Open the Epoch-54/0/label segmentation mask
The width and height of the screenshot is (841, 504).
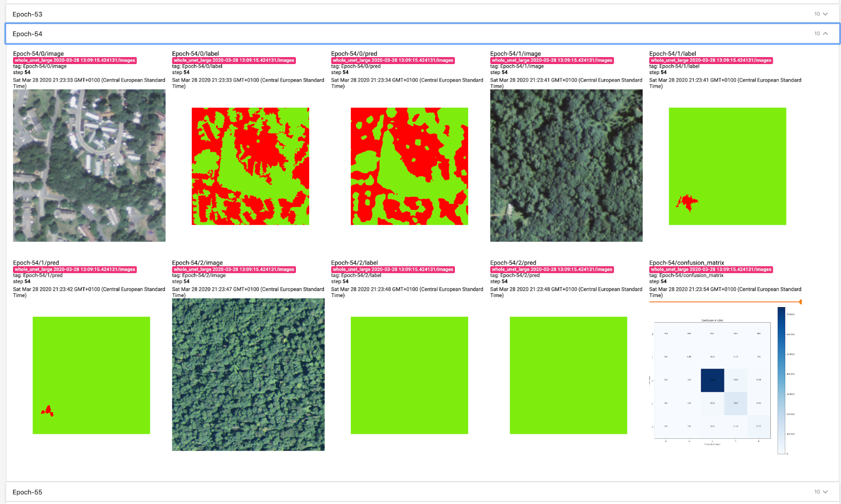[x=250, y=166]
